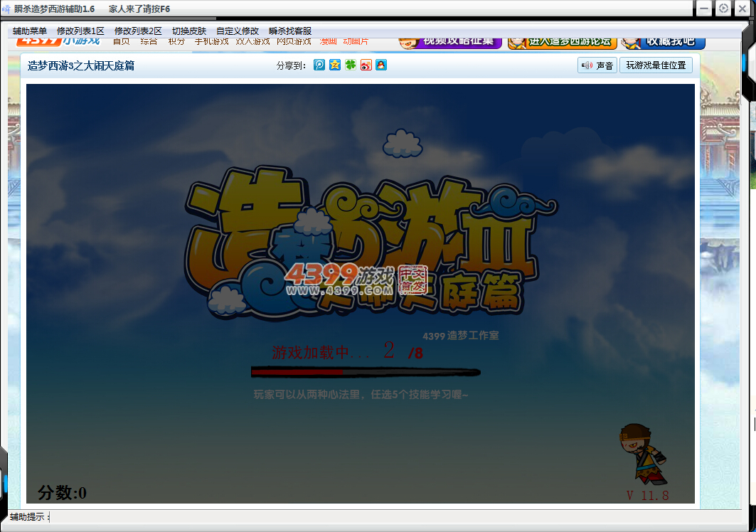This screenshot has height=532, width=756.
Task: Click the settings gear icon in the title bar
Action: point(723,9)
